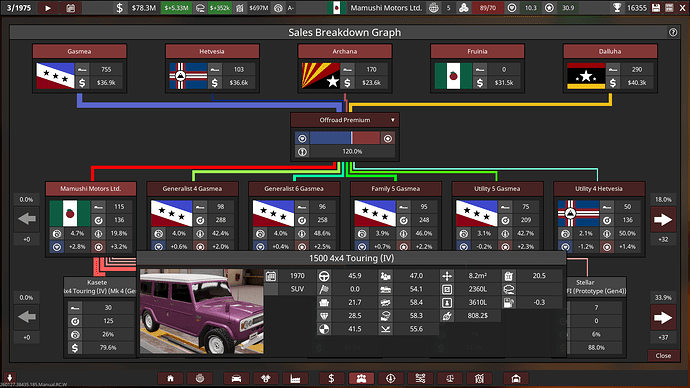Click the 808.2$ cost value

(x=477, y=315)
